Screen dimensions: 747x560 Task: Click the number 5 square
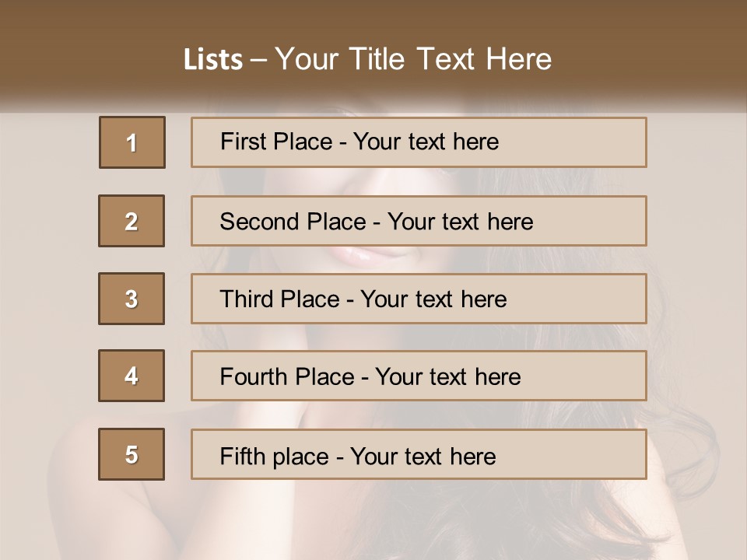pyautogui.click(x=132, y=454)
